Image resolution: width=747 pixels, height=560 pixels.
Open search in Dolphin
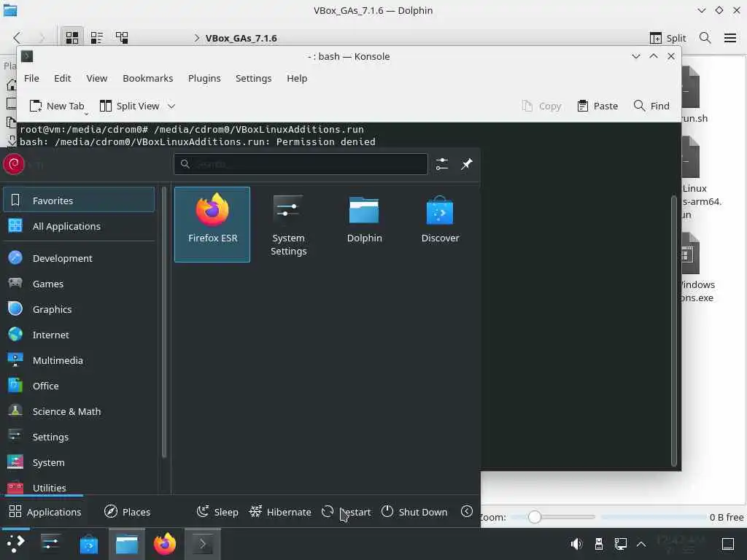click(x=705, y=38)
